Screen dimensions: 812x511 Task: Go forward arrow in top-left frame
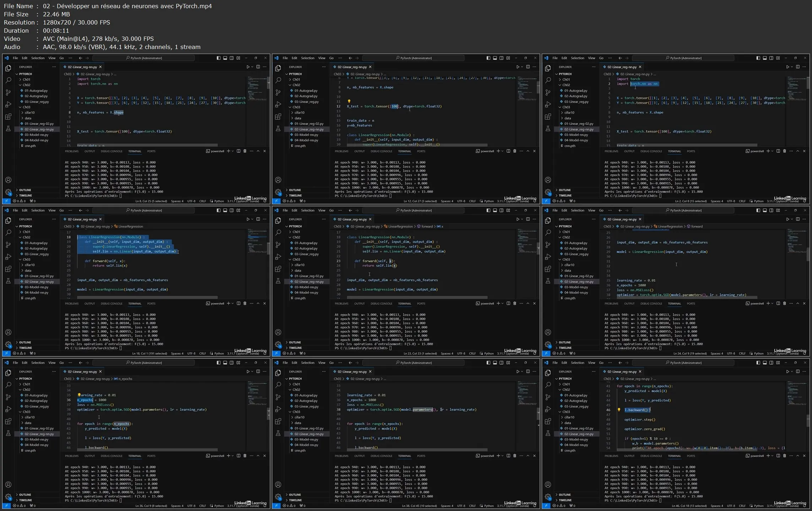click(x=87, y=58)
